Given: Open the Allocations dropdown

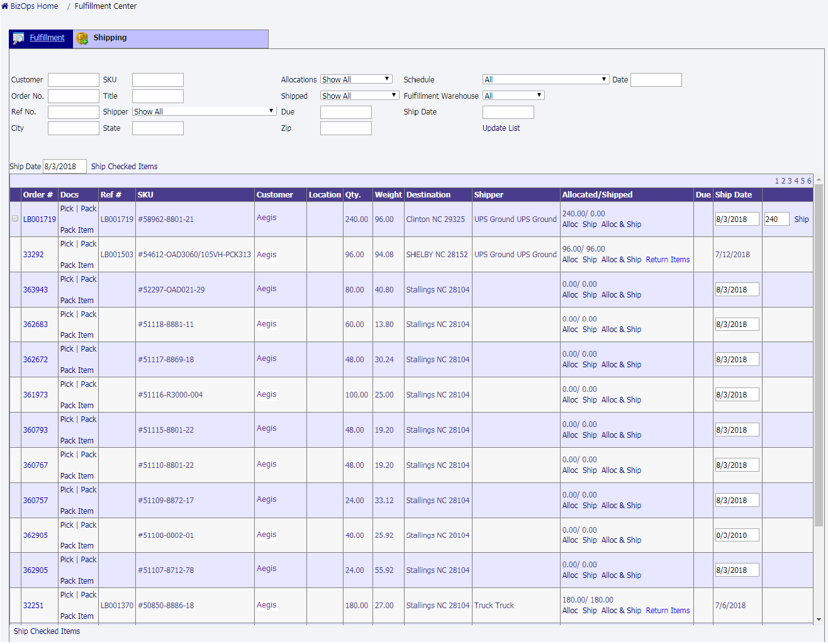Looking at the screenshot, I should point(356,79).
